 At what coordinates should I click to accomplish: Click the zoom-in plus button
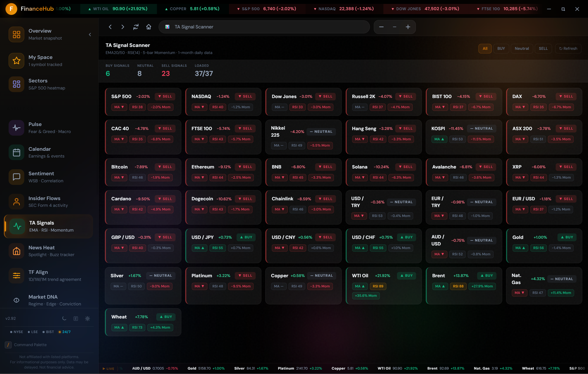408,27
